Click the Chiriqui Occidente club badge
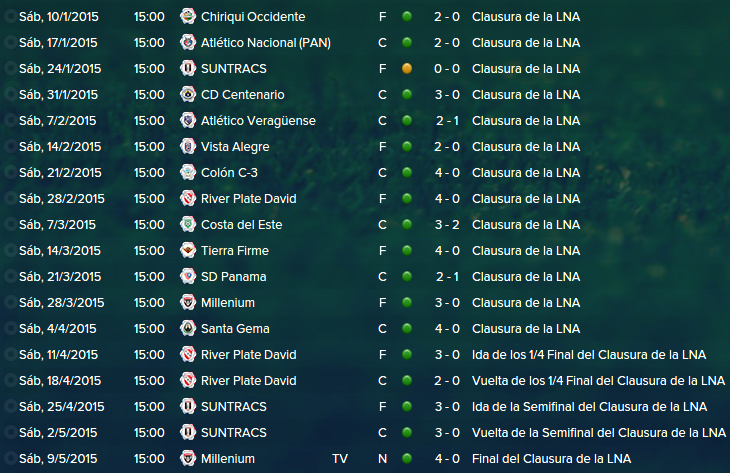This screenshot has height=473, width=730. tap(188, 17)
